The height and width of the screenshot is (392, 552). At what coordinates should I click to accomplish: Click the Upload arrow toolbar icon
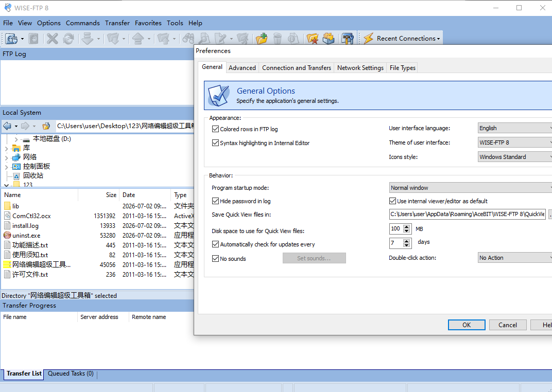pyautogui.click(x=138, y=38)
